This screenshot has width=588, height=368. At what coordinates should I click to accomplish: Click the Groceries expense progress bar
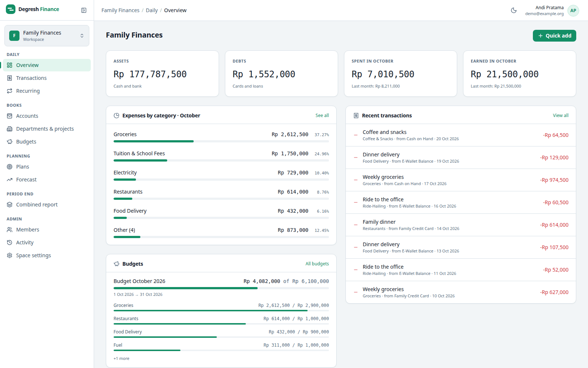click(221, 141)
